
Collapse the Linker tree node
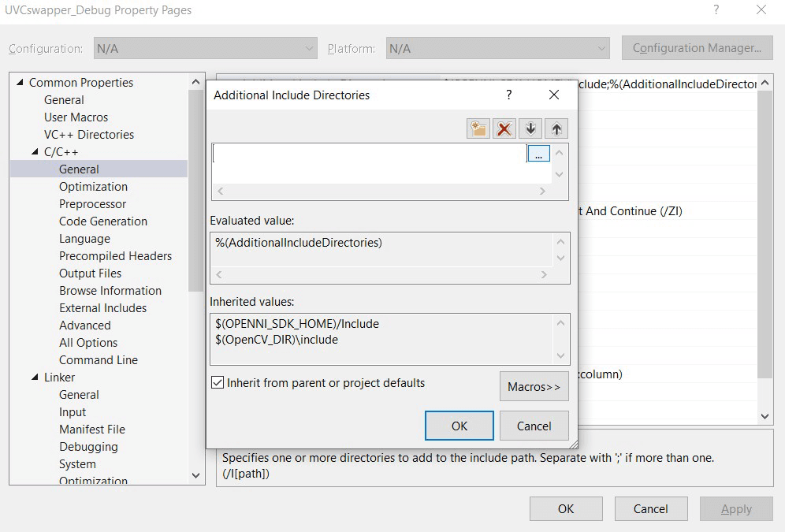point(35,378)
